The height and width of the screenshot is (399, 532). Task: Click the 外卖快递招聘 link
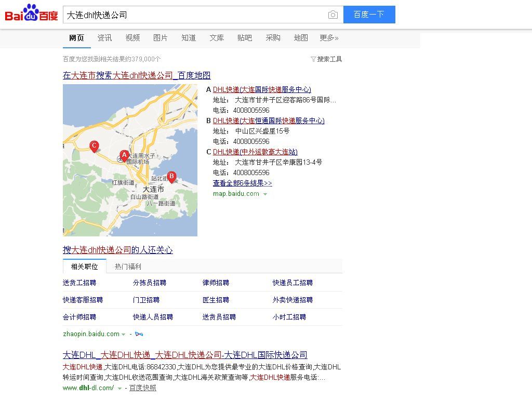(293, 300)
